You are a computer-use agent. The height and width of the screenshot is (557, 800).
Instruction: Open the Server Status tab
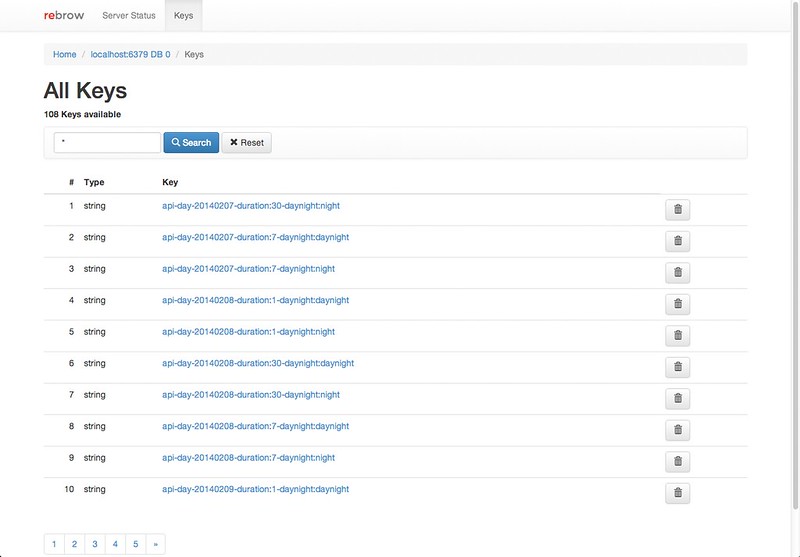(x=129, y=15)
